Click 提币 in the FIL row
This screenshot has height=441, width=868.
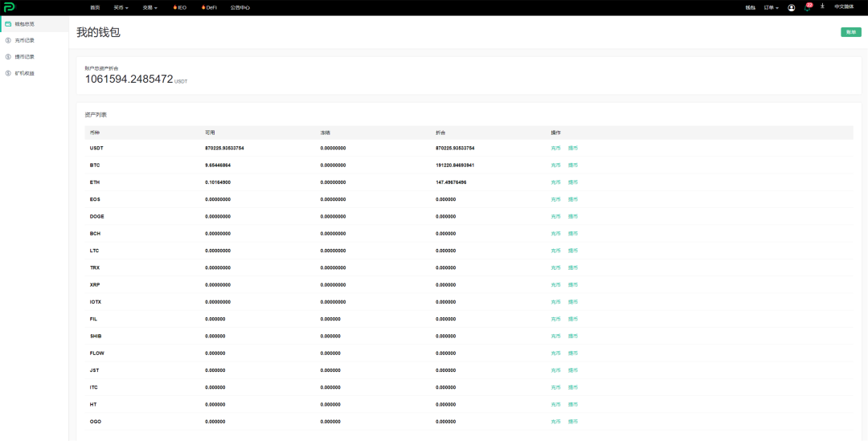(x=573, y=319)
